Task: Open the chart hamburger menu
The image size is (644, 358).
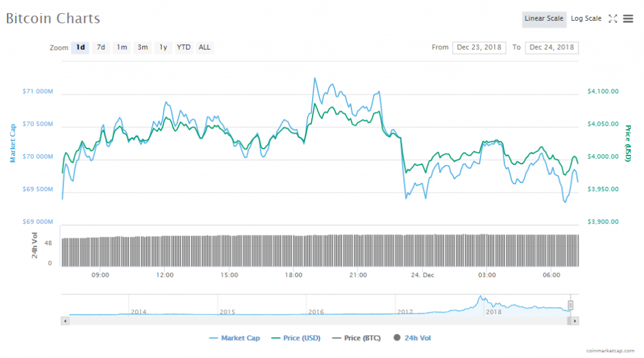Action: [628, 19]
